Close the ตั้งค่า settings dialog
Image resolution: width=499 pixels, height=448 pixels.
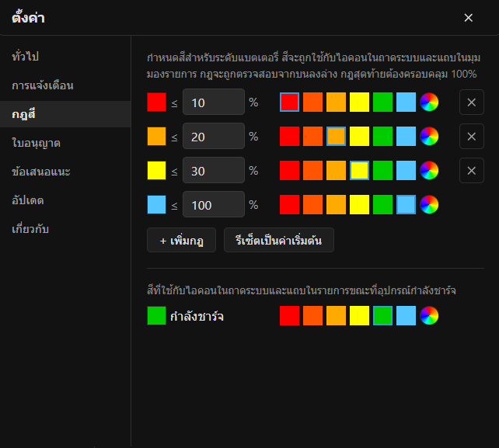(x=468, y=18)
